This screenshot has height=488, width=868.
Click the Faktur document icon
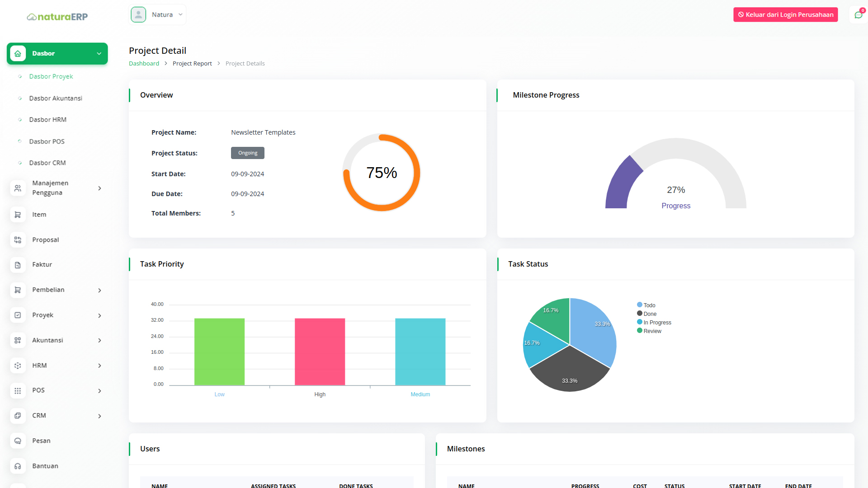(x=18, y=265)
